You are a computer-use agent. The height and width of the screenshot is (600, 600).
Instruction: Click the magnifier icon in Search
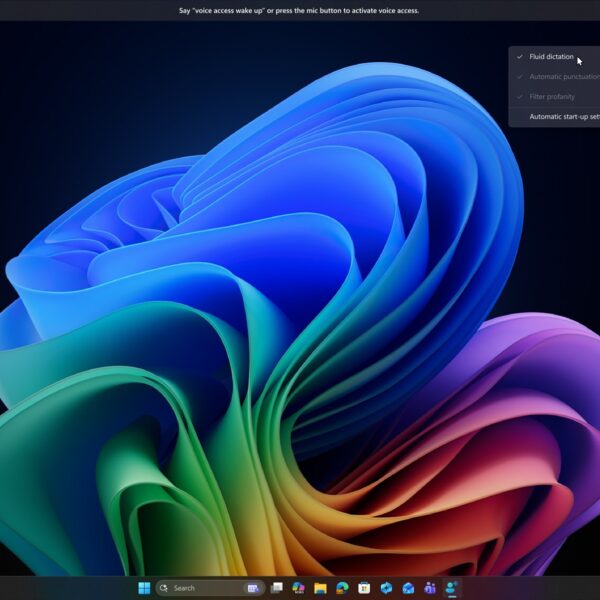pyautogui.click(x=165, y=588)
